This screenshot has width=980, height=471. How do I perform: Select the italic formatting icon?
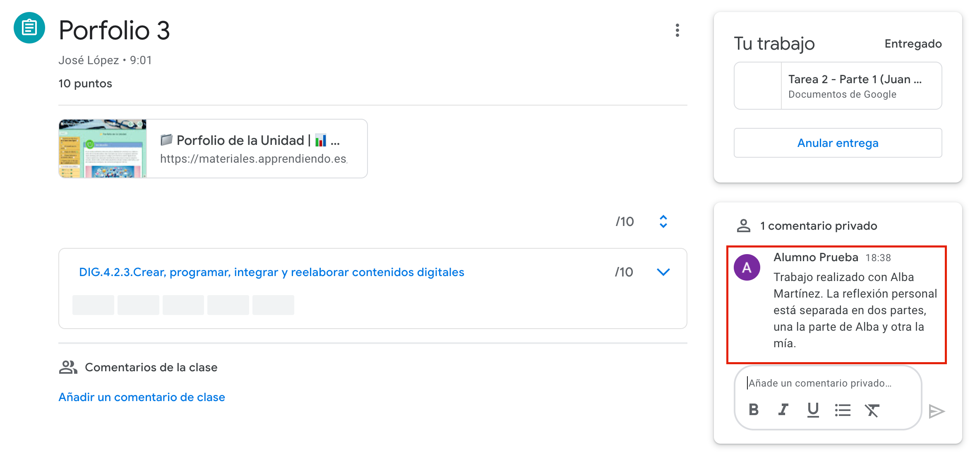(x=783, y=410)
